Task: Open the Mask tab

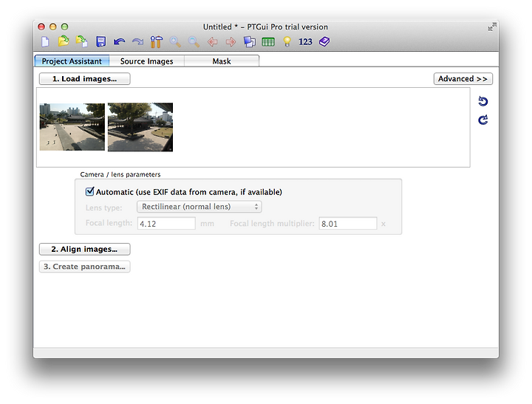Action: [222, 61]
